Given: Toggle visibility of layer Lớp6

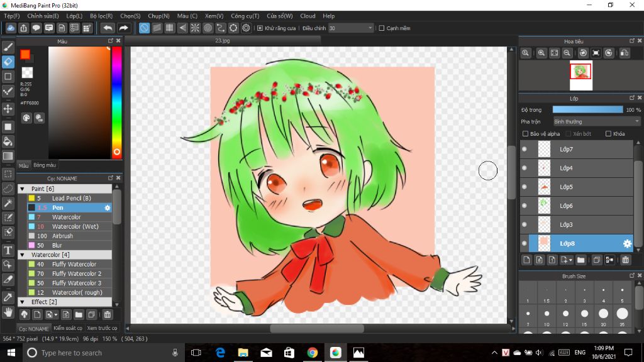Looking at the screenshot, I should pyautogui.click(x=525, y=206).
